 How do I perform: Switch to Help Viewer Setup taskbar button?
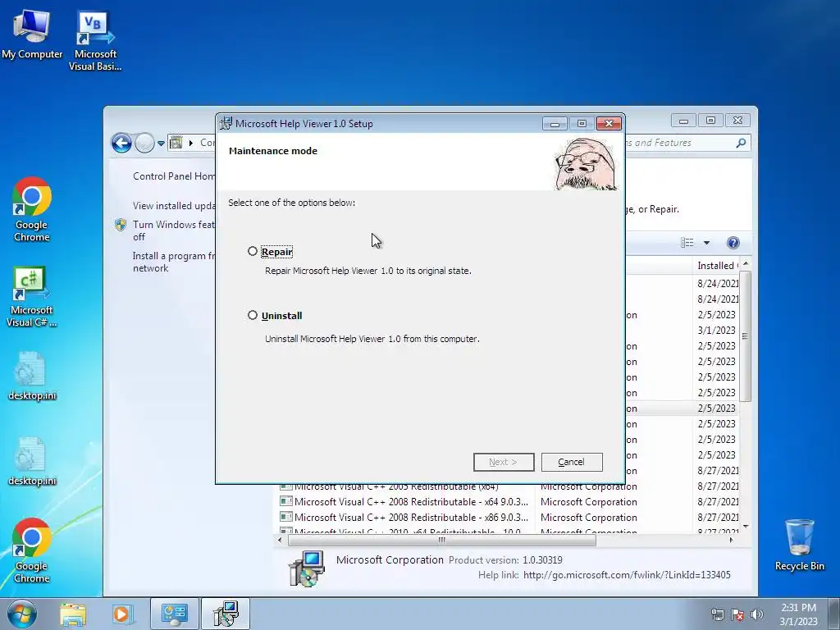(x=226, y=614)
